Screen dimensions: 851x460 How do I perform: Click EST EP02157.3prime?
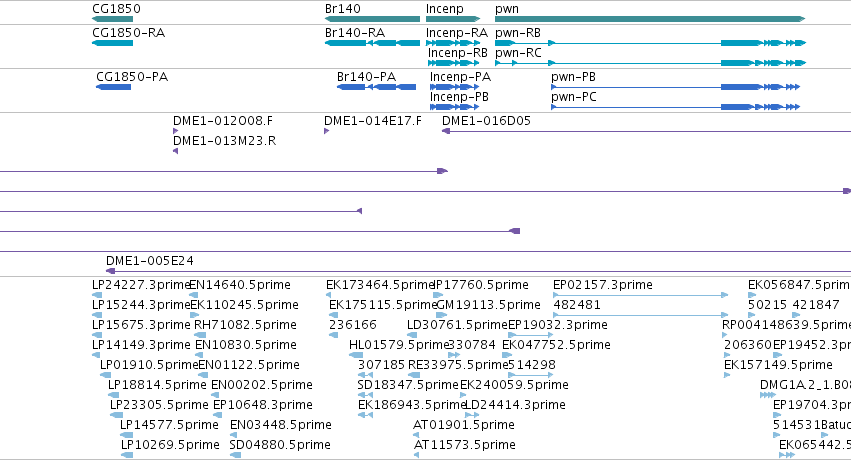pos(602,285)
